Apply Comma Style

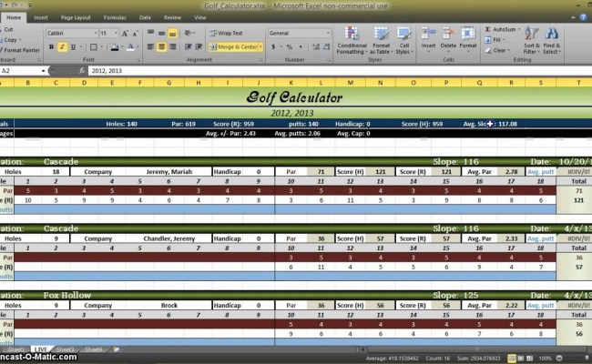[301, 46]
